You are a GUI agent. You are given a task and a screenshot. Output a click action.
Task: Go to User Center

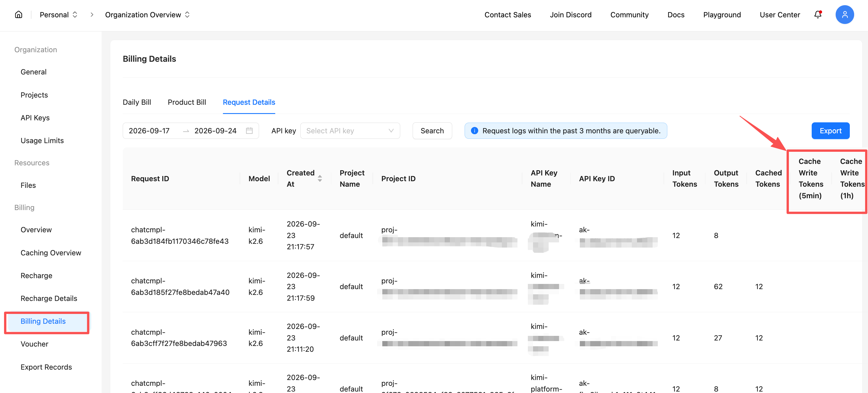779,14
